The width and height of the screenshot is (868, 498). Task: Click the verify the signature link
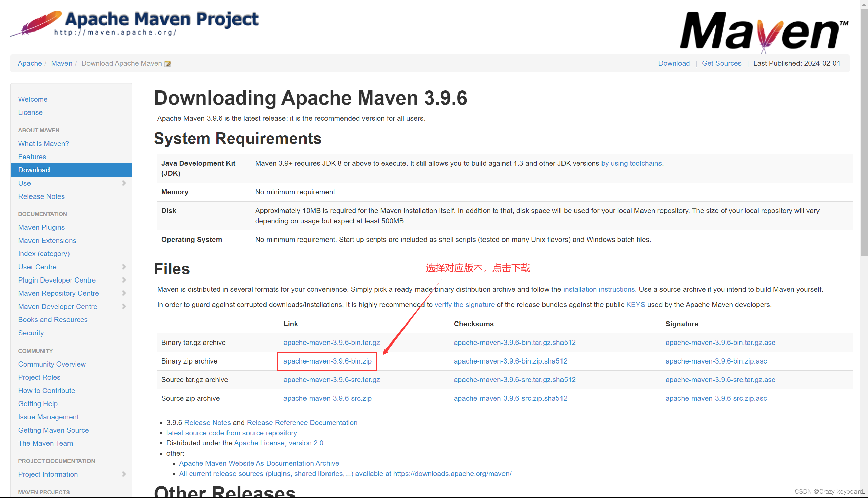[465, 305]
